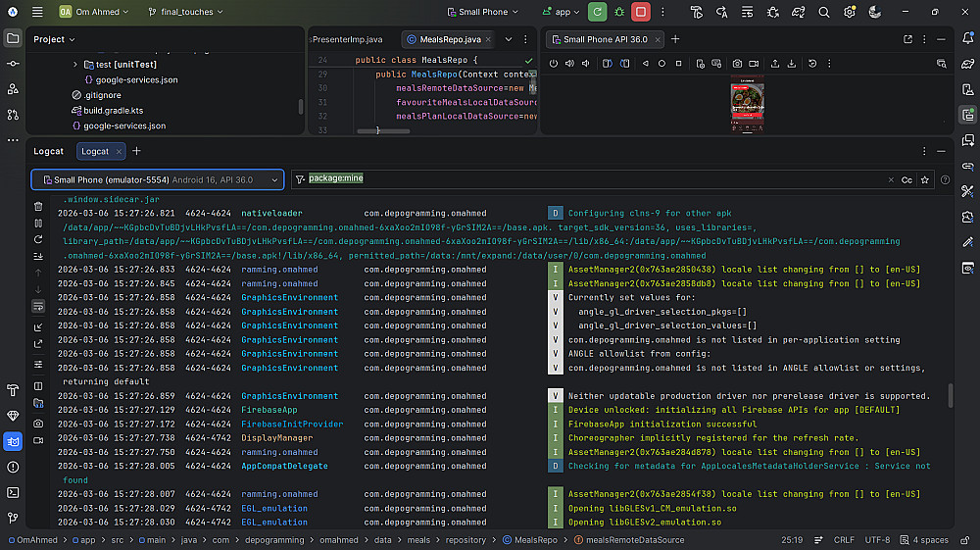Restart Logcat using the refresh icon
This screenshot has width=980, height=550.
(x=38, y=239)
